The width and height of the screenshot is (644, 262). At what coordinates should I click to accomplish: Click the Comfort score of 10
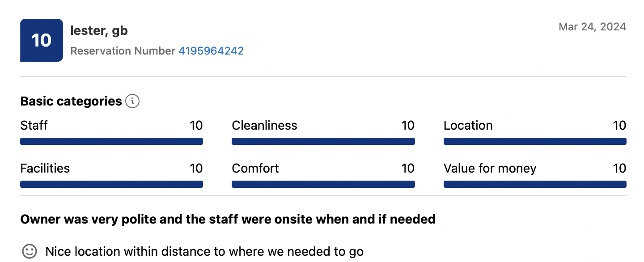[x=408, y=169]
